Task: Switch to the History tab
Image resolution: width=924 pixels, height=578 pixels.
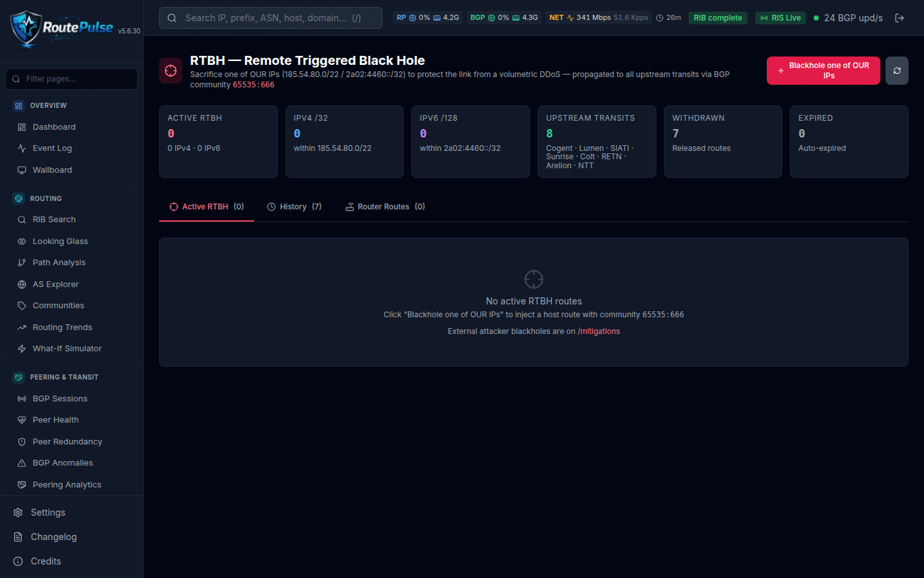Action: pyautogui.click(x=295, y=207)
